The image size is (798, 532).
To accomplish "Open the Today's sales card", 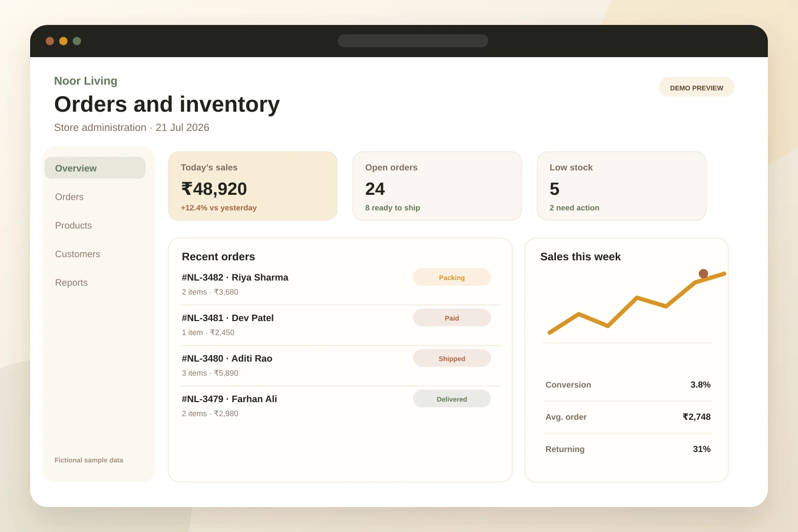I will coord(252,186).
